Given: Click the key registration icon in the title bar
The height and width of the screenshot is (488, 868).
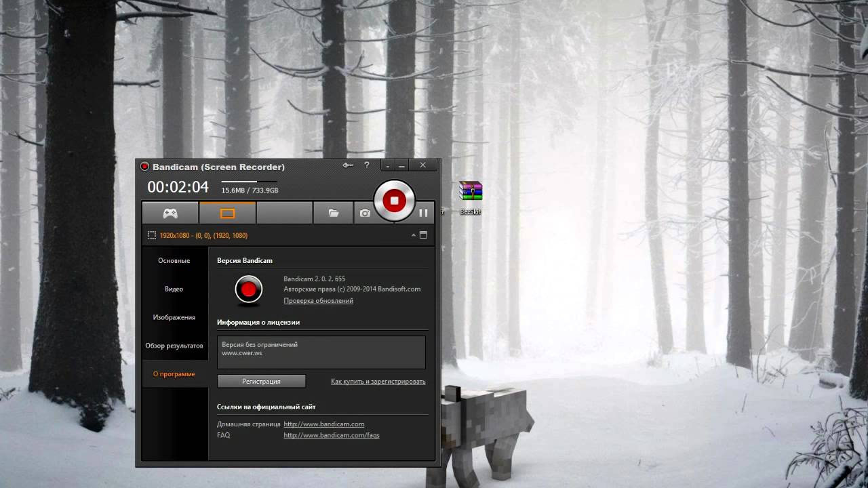Looking at the screenshot, I should 348,165.
